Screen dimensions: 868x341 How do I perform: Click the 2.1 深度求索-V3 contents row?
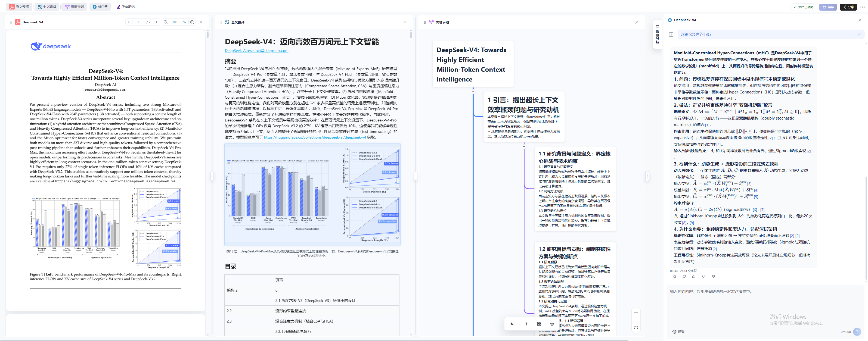(x=312, y=301)
